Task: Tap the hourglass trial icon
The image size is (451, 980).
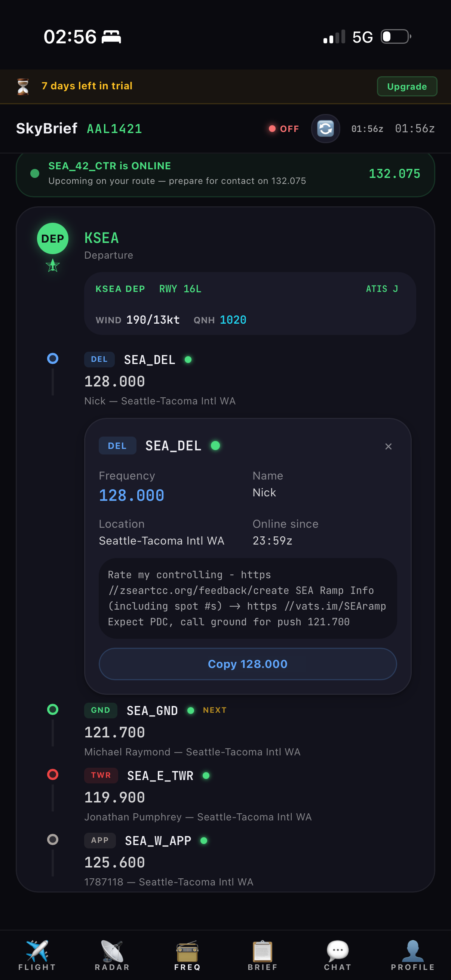Action: click(x=23, y=86)
